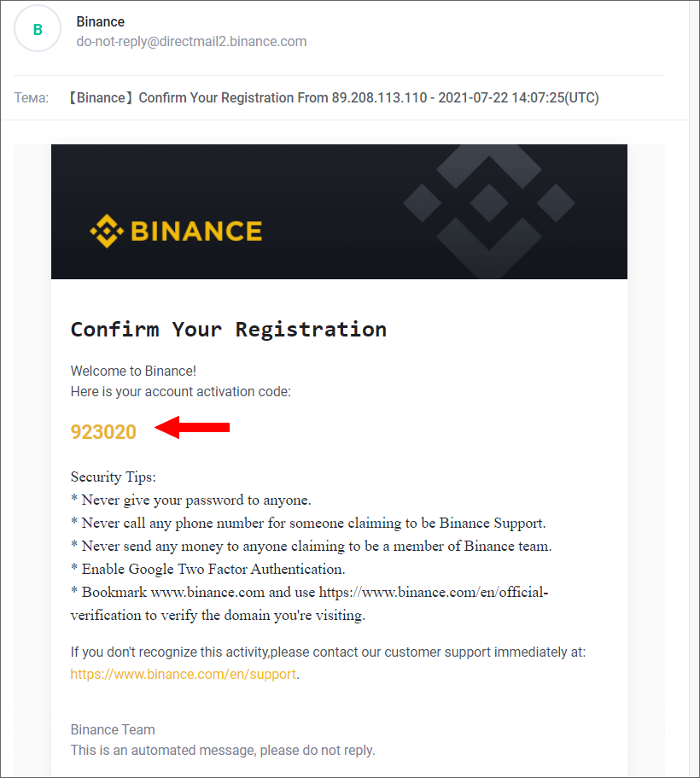
Task: Select the activation code 923020
Action: [x=103, y=431]
